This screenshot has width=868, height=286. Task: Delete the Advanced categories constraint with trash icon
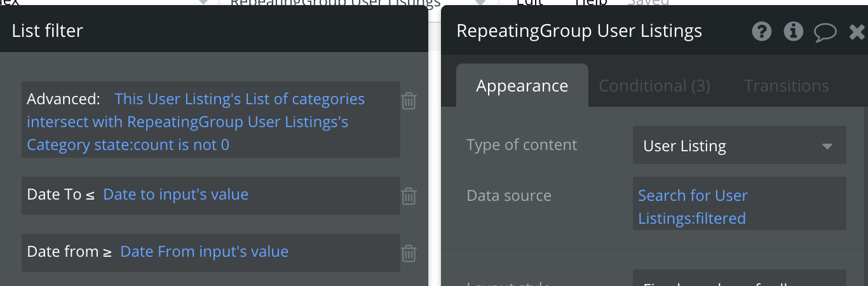point(409,100)
